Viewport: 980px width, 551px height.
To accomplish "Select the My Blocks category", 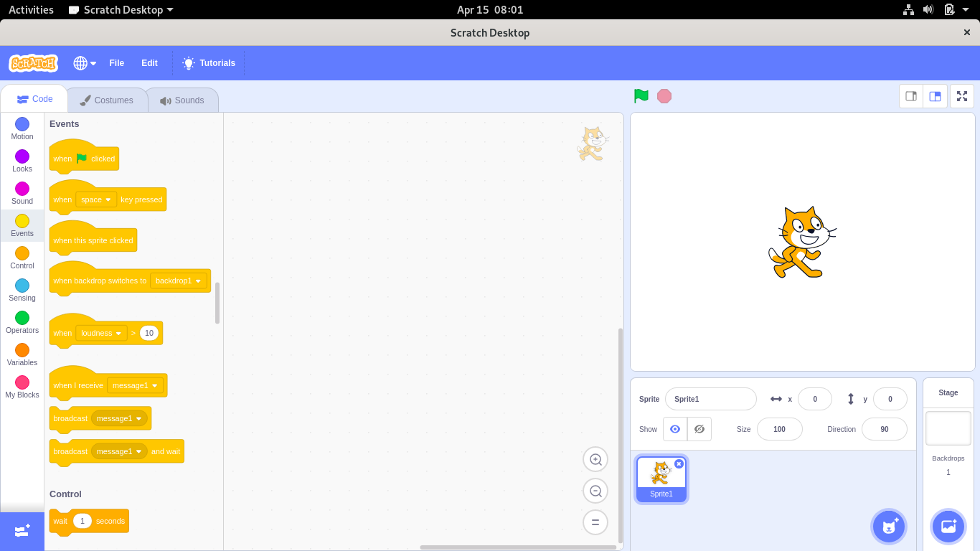I will [22, 387].
